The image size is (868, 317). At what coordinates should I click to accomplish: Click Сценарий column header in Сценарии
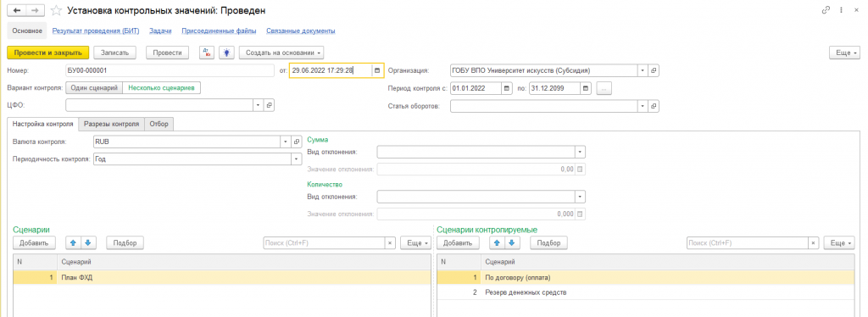(244, 262)
